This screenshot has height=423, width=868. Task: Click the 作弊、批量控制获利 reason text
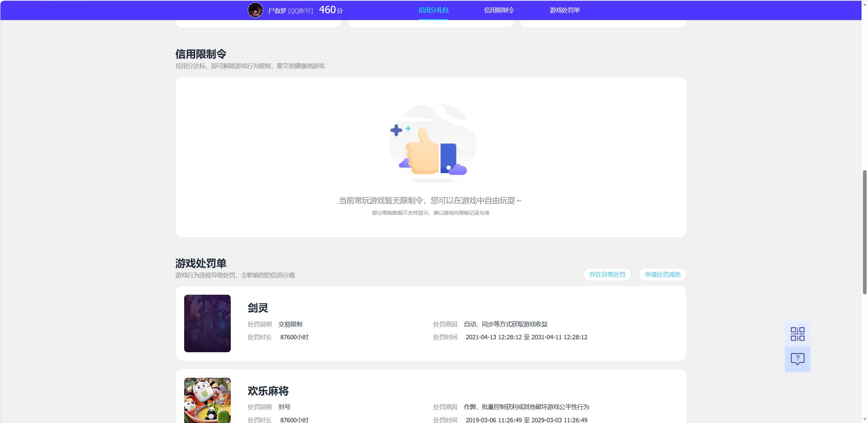527,407
